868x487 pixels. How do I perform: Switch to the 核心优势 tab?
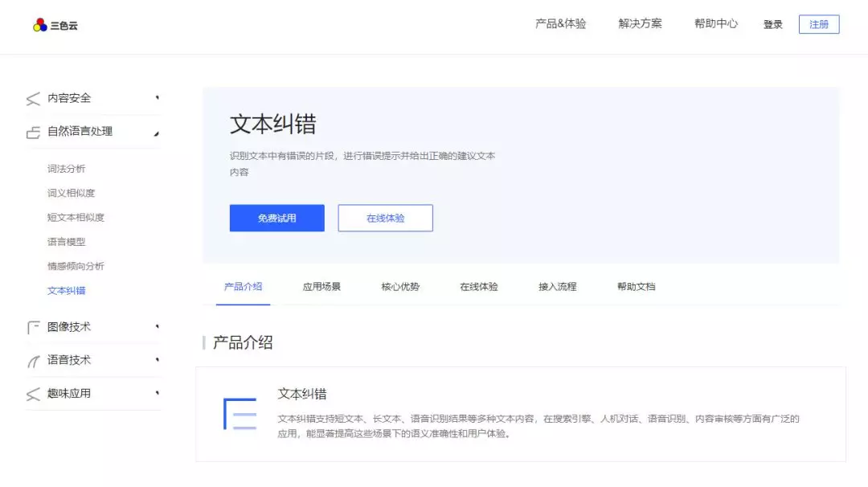coord(400,287)
